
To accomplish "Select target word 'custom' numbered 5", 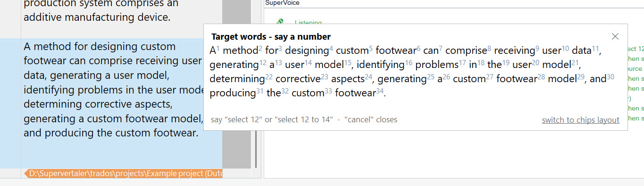I will pos(352,51).
